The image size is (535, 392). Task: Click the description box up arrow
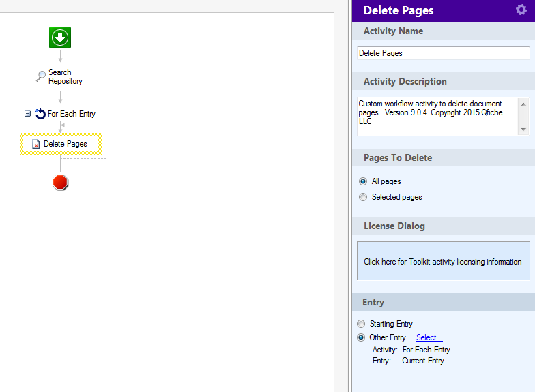click(523, 104)
